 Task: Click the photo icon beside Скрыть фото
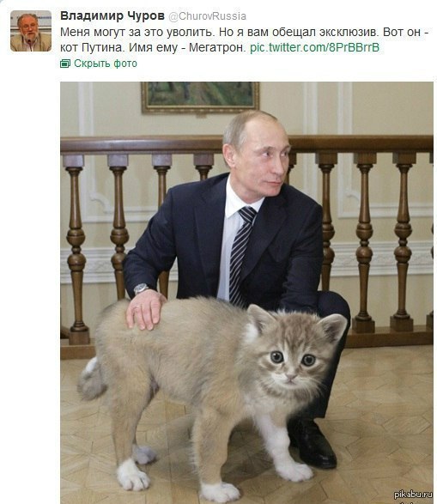pos(65,64)
